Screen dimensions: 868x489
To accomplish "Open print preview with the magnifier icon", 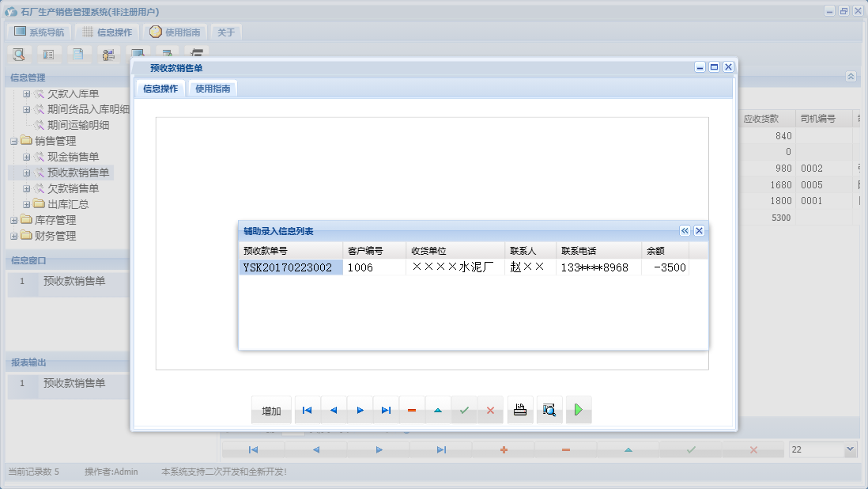I will (549, 410).
